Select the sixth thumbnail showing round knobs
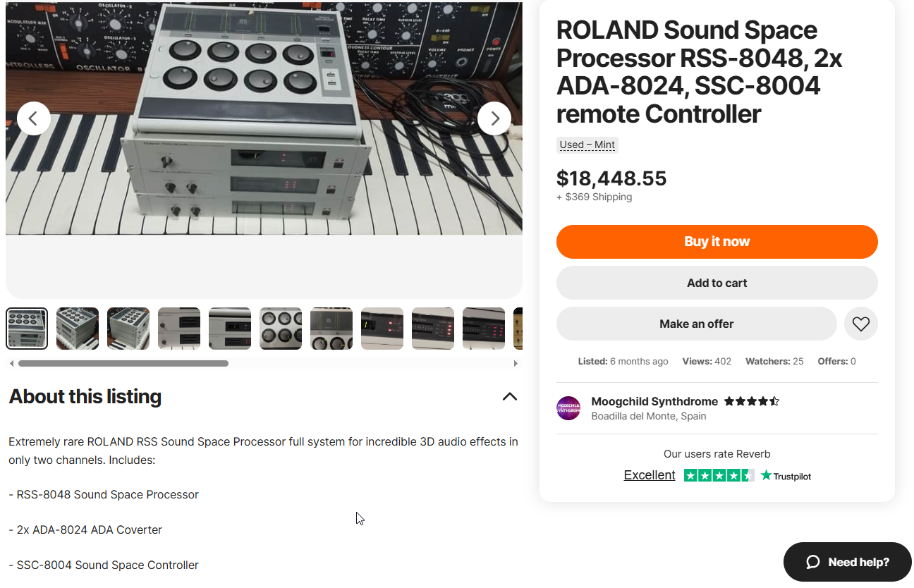 (x=281, y=329)
